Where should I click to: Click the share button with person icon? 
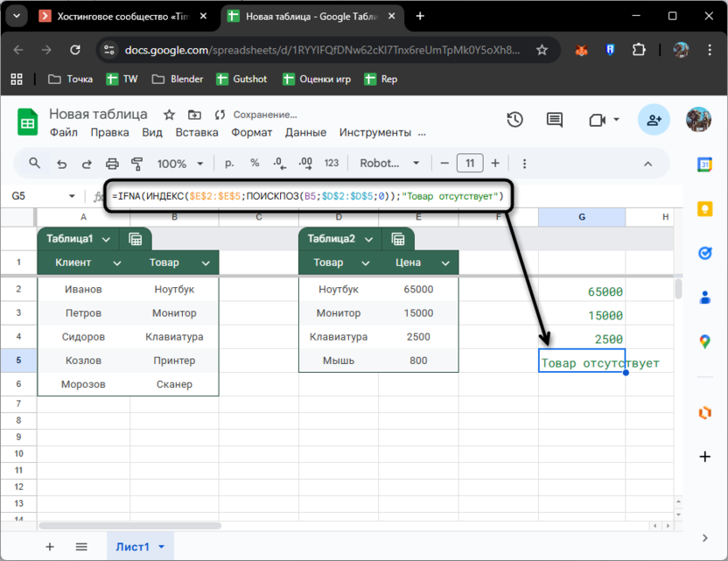coord(653,120)
